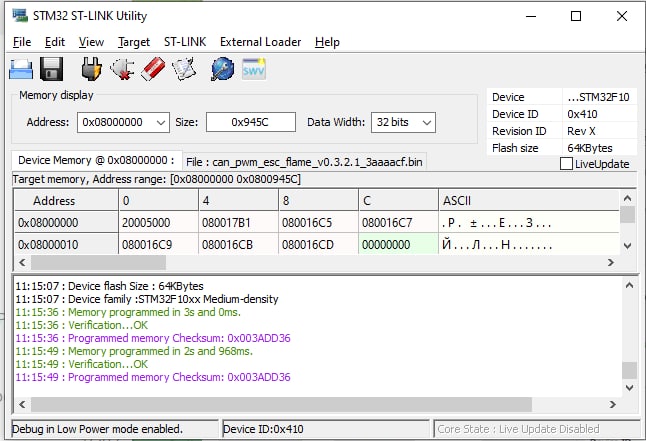Image resolution: width=646 pixels, height=441 pixels.
Task: Open the SWV viewer icon
Action: coord(253,69)
